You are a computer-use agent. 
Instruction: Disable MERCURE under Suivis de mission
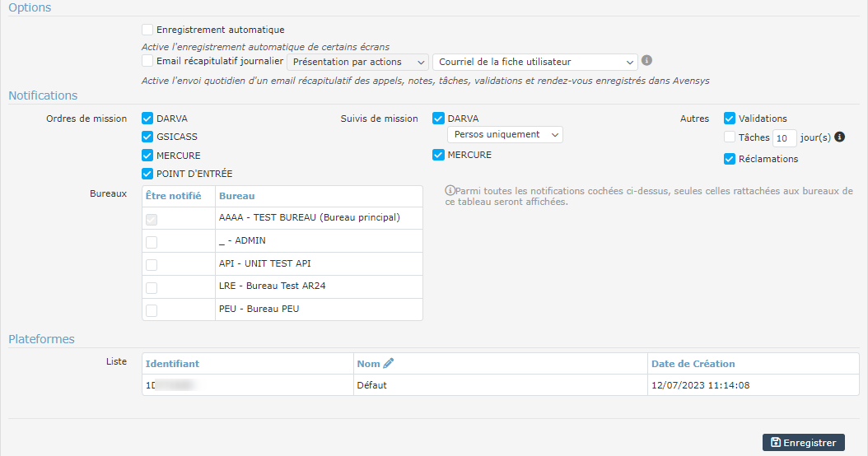pos(439,155)
